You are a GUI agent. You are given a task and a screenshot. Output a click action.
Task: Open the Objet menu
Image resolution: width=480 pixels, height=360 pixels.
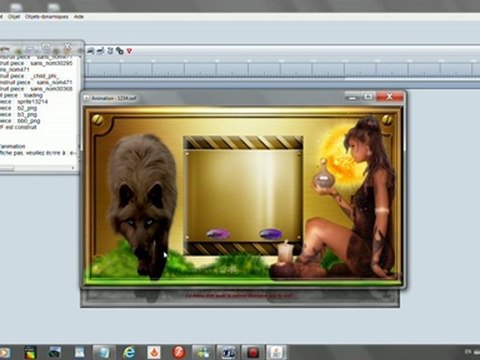(x=14, y=16)
